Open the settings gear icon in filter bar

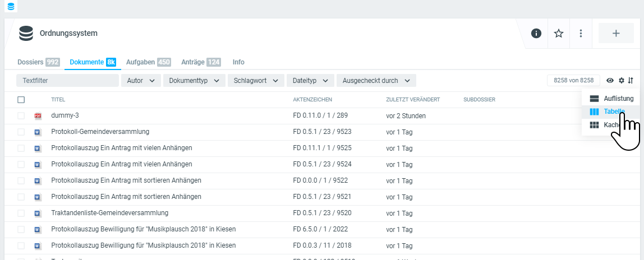click(622, 81)
